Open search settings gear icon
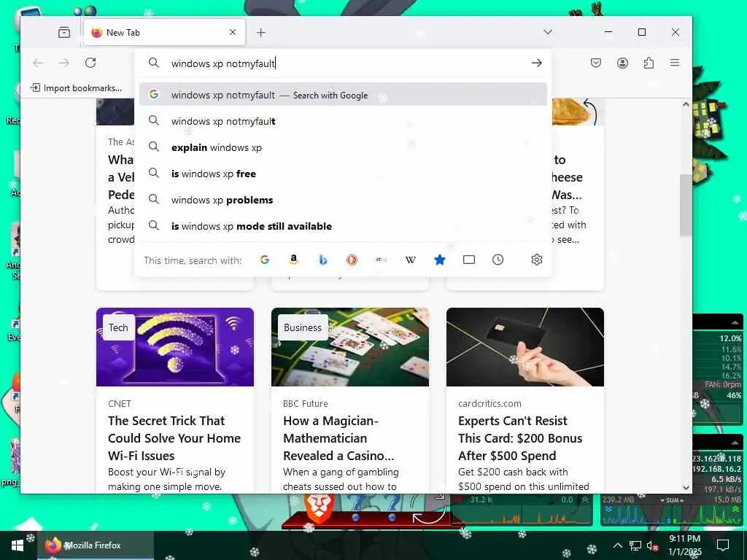 tap(537, 260)
